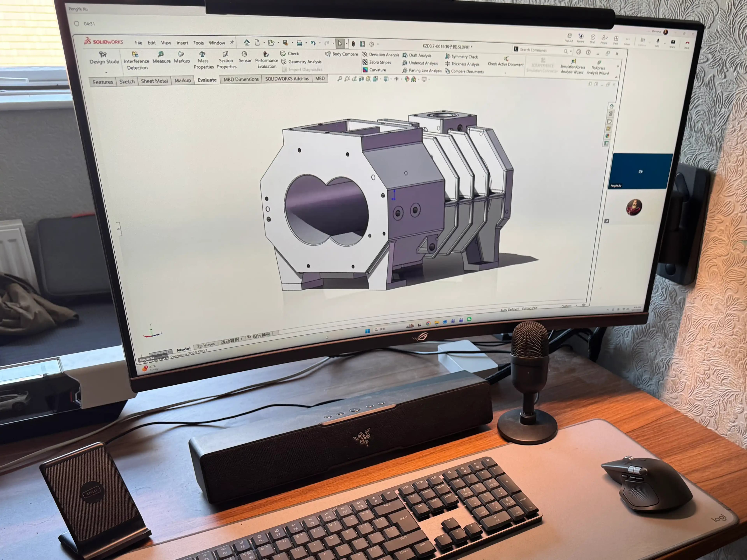Open Draft Analysis
The image size is (747, 560).
click(417, 55)
